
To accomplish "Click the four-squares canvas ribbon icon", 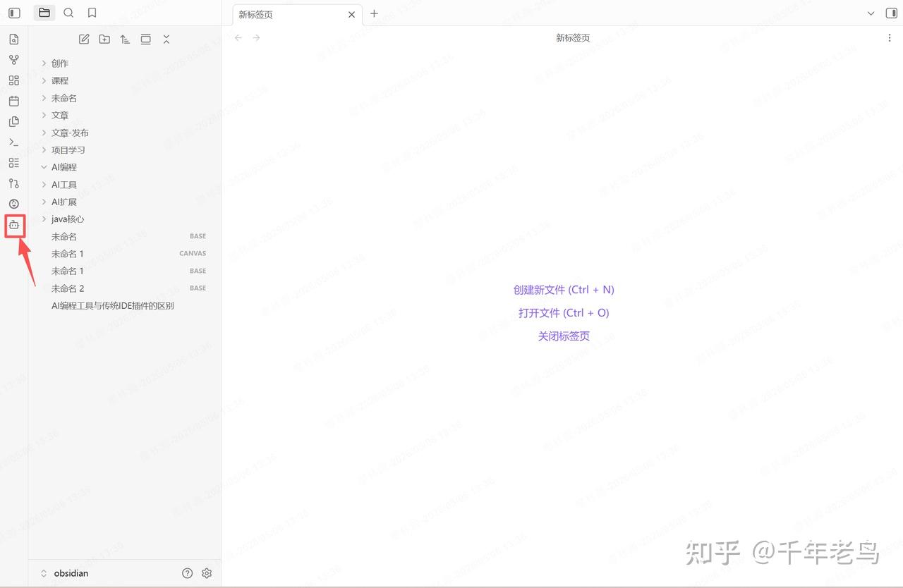I will pos(14,80).
